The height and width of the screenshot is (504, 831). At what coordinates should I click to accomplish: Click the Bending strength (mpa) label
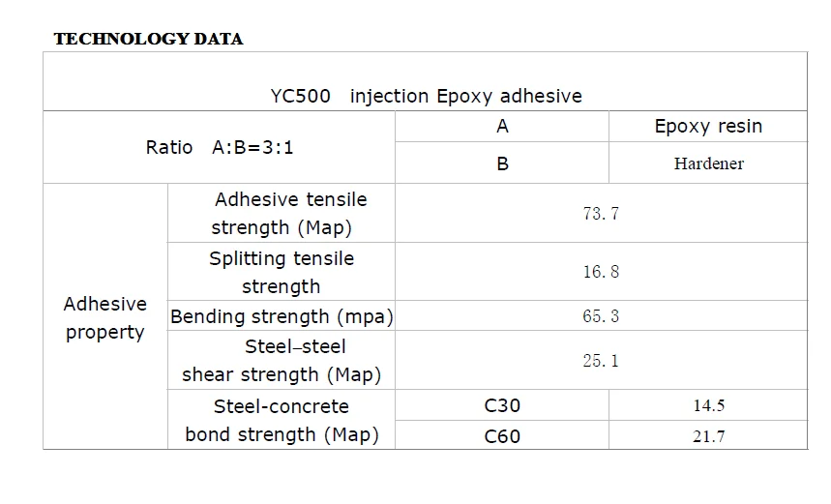[x=282, y=316]
